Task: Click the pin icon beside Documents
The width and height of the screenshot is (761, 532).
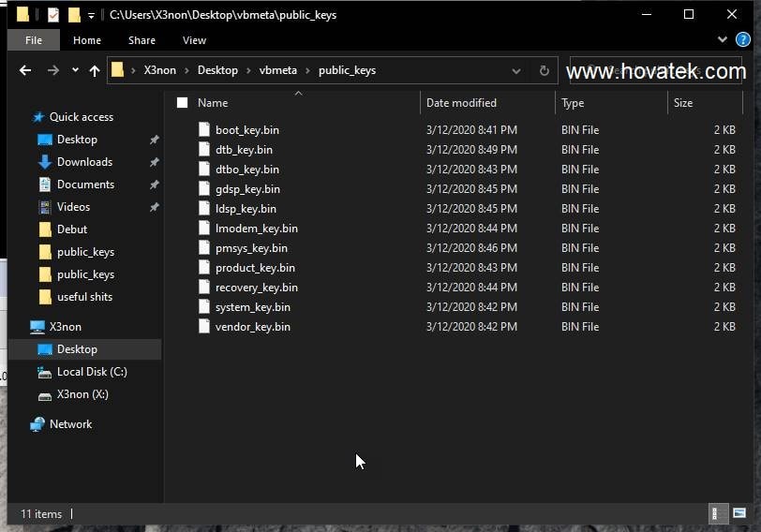Action: (x=154, y=185)
